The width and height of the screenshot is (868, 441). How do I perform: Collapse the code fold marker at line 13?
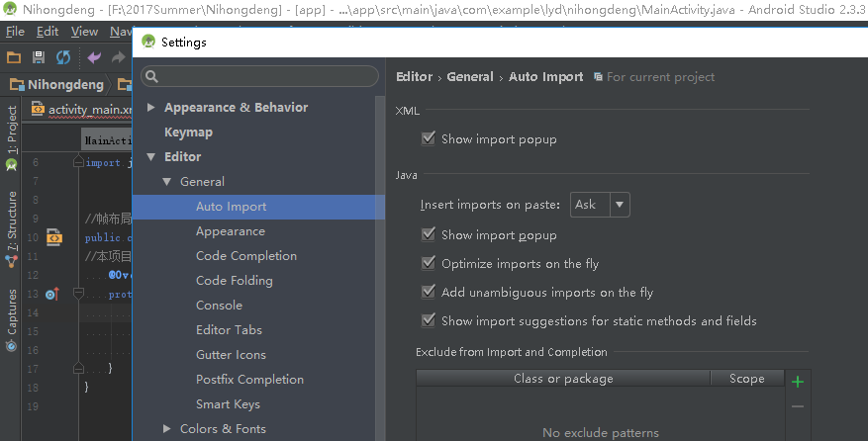click(x=78, y=294)
